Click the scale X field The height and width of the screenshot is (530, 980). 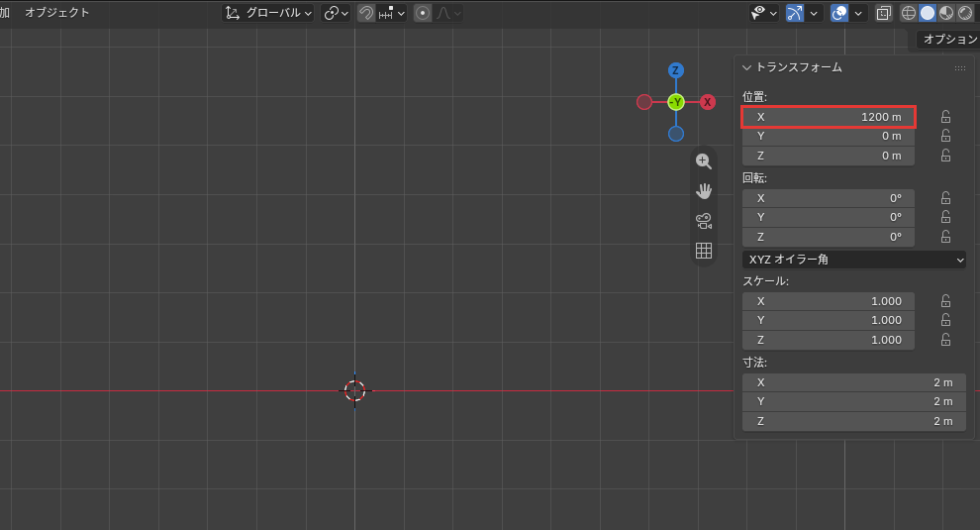[829, 301]
